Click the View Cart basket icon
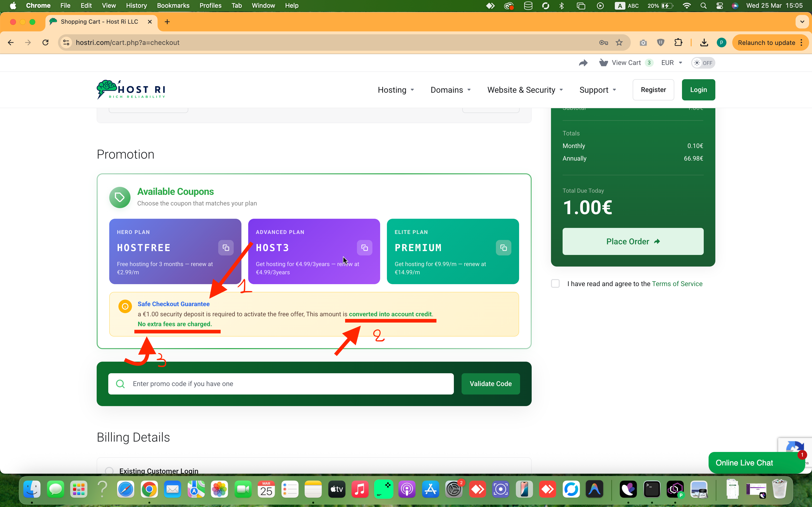Image resolution: width=812 pixels, height=507 pixels. 603,63
